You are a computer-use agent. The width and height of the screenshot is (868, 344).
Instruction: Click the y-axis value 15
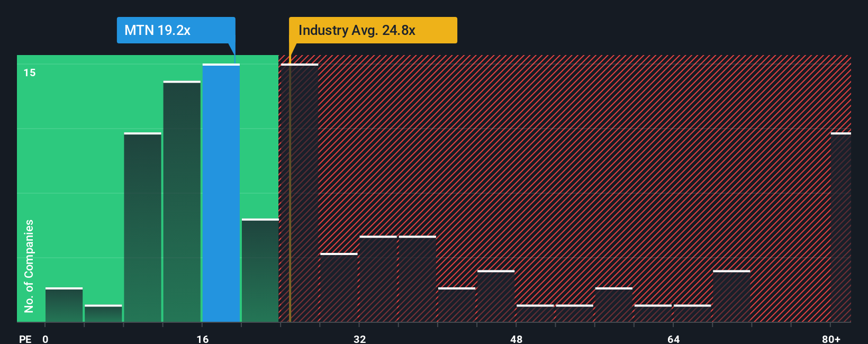[x=30, y=73]
